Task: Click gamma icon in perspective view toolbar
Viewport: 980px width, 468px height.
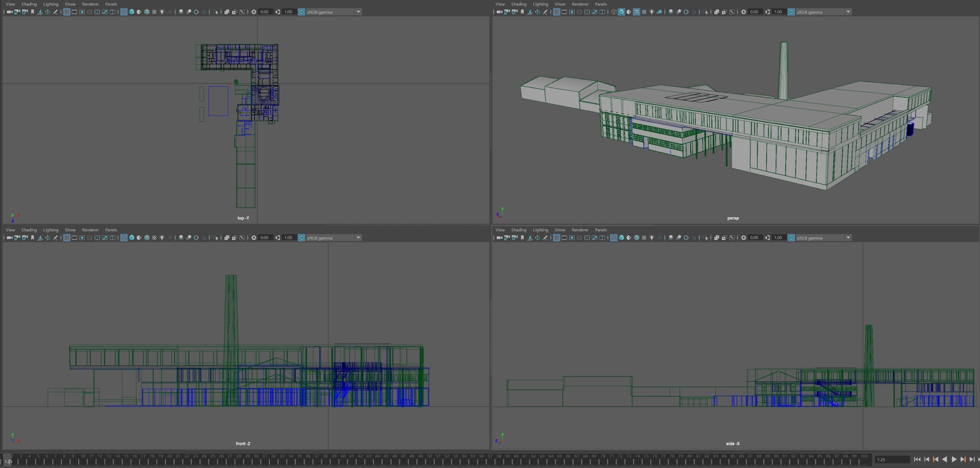Action: [768, 12]
